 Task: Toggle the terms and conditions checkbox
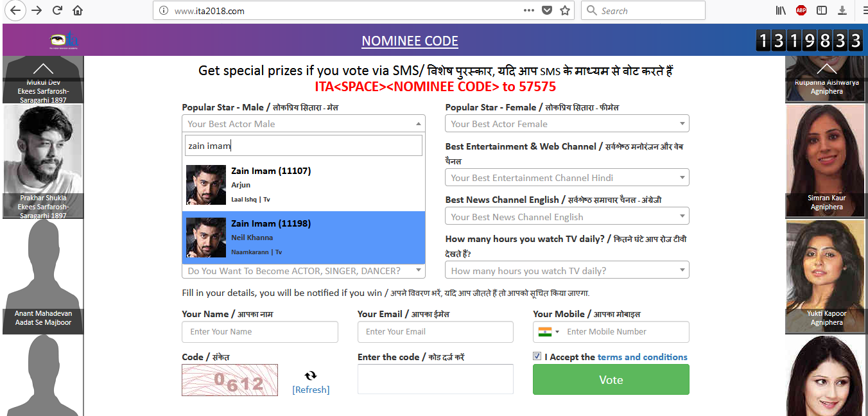[x=537, y=356]
